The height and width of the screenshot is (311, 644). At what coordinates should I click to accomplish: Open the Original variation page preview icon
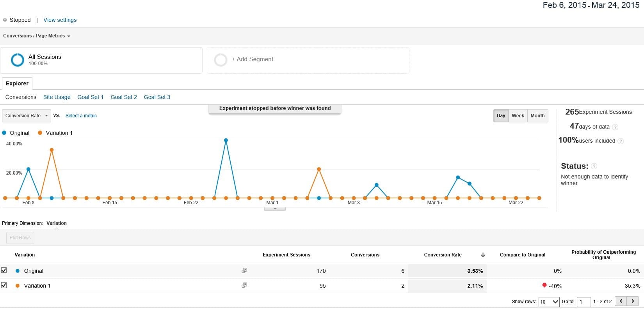244,270
